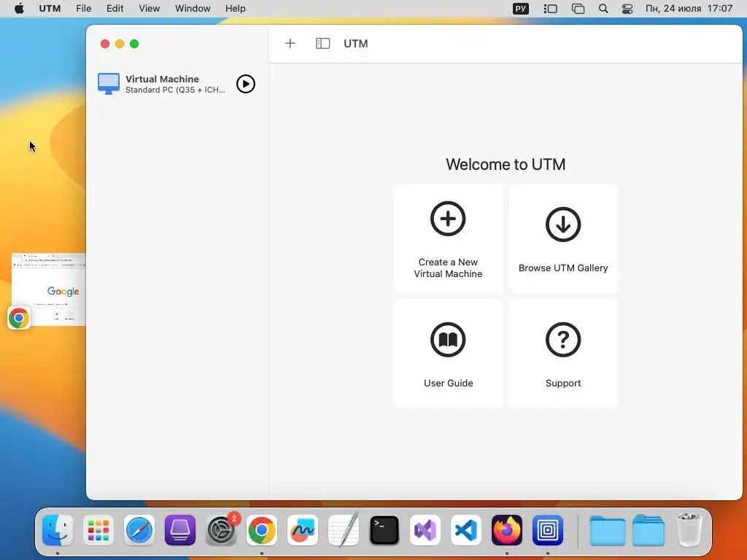Screen dimensions: 747x560
Task: Open the Trash in the Dock
Action: (689, 530)
